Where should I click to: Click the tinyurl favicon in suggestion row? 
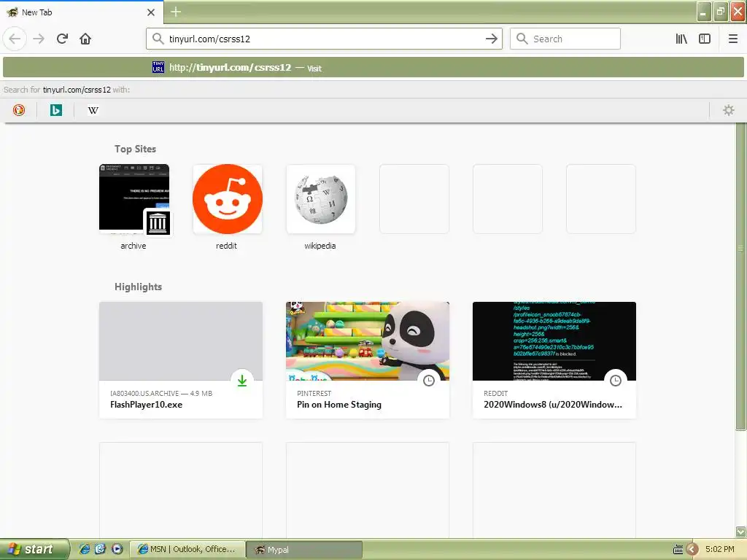click(158, 67)
